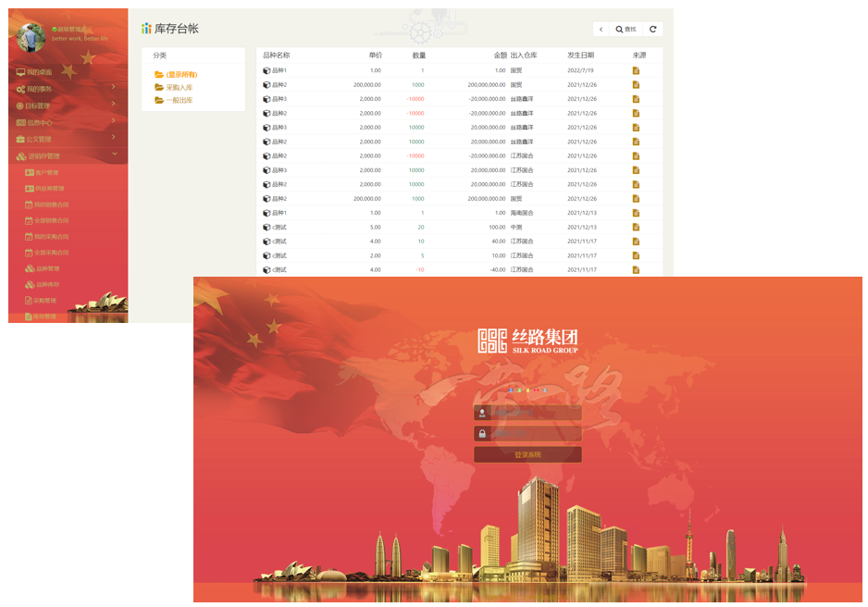
Task: Click the 信息中心 icon
Action: coord(21,122)
